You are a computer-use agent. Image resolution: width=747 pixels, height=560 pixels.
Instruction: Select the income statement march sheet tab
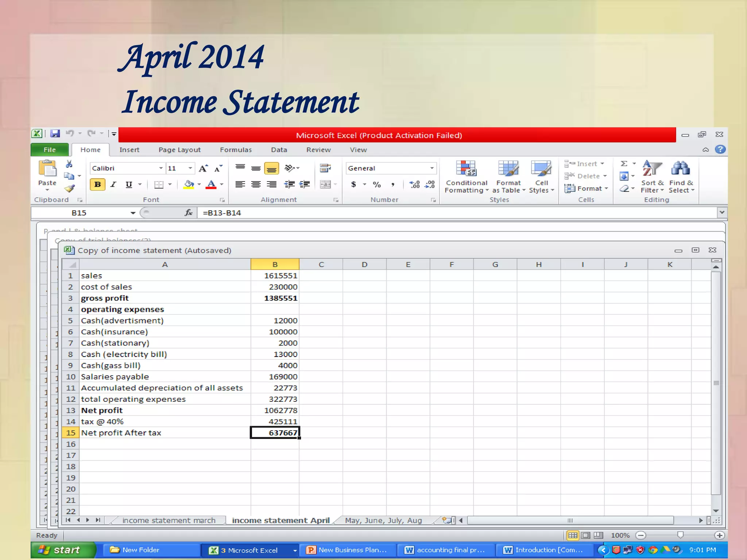point(169,520)
